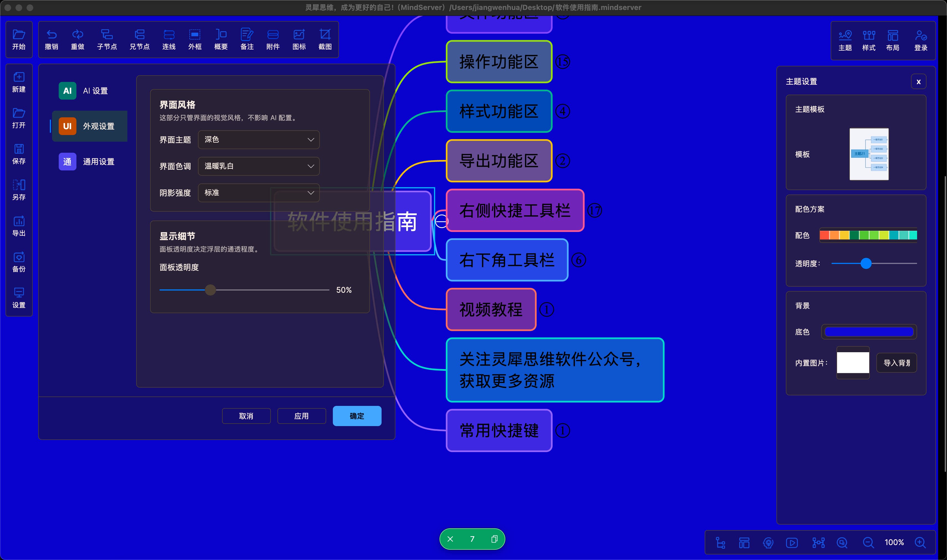Open the 界面主题 dropdown showing 深色
This screenshot has height=560, width=947.
click(x=259, y=140)
